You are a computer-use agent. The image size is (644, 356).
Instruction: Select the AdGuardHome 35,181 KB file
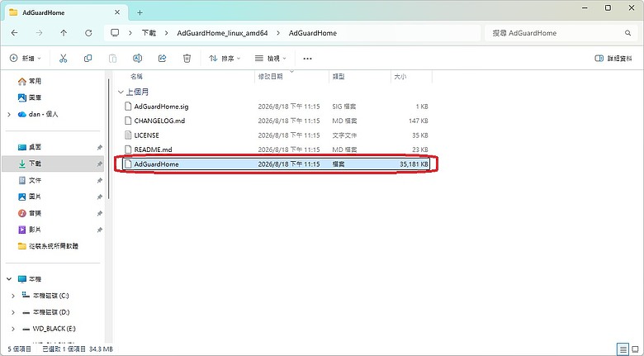276,164
